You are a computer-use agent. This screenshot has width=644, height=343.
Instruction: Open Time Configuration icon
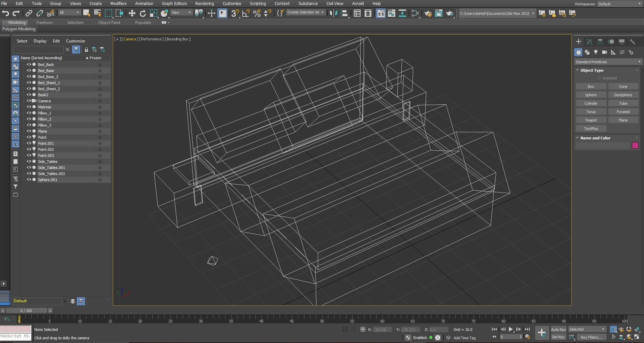click(x=528, y=337)
